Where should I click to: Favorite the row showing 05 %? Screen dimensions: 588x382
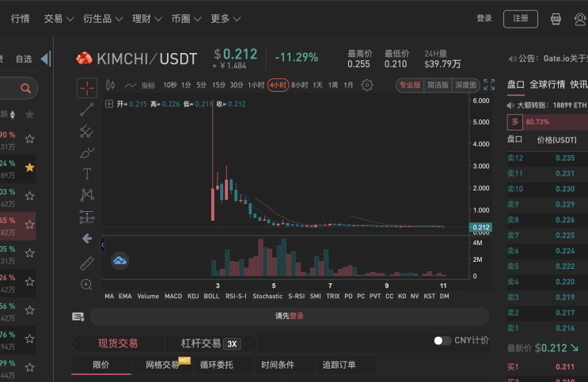tap(29, 253)
